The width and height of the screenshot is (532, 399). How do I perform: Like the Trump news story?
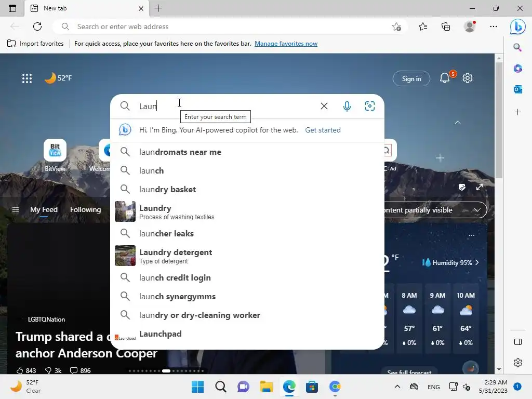[x=25, y=370]
